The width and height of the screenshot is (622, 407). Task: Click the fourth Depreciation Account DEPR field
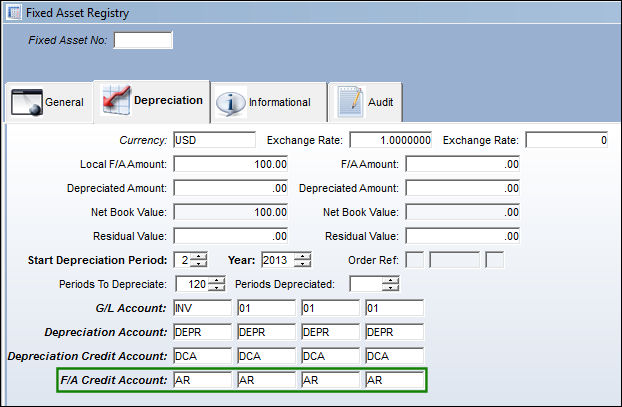394,332
